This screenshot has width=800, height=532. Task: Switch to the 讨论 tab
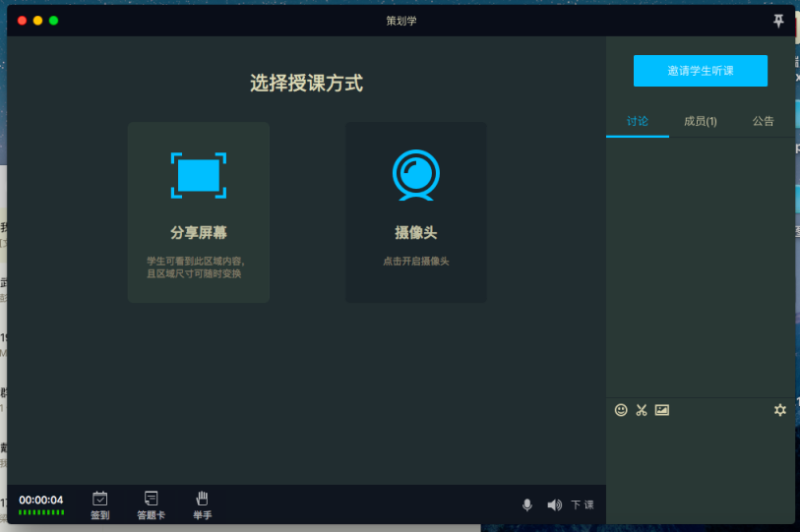638,121
